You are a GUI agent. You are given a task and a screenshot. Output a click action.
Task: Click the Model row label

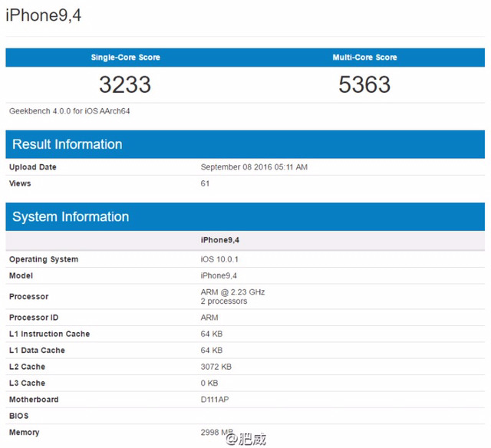click(x=21, y=276)
